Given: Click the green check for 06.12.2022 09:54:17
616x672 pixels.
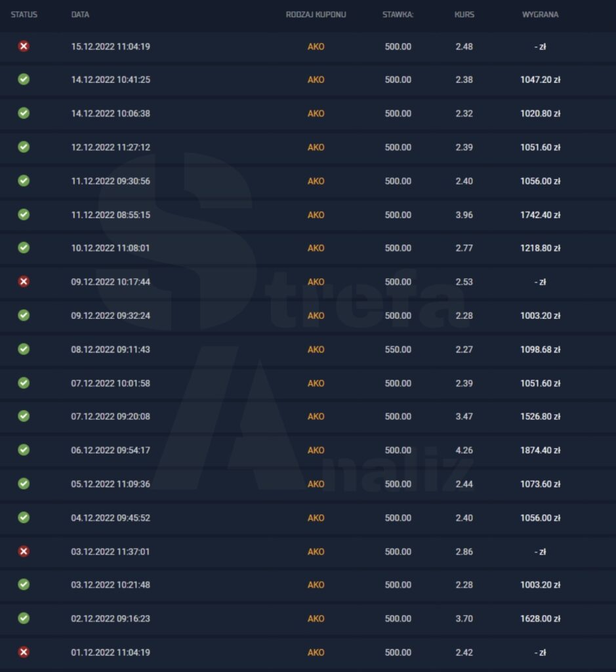Looking at the screenshot, I should [x=24, y=450].
